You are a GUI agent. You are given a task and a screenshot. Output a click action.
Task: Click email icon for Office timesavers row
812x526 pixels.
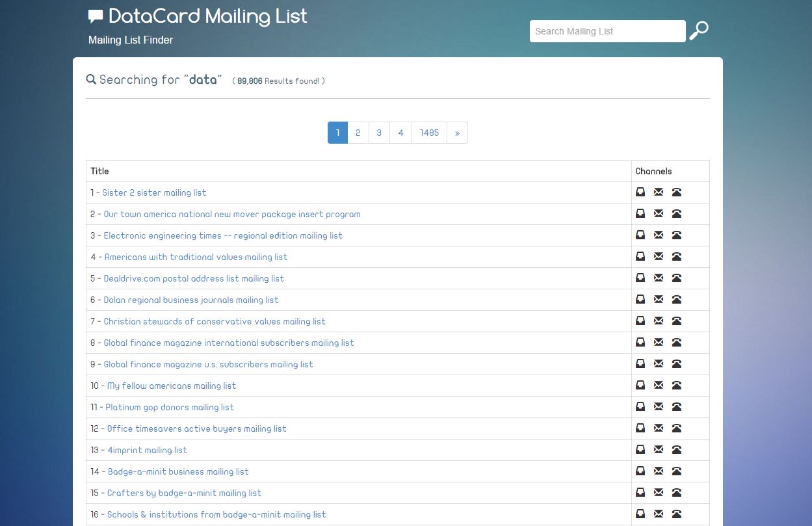[659, 428]
